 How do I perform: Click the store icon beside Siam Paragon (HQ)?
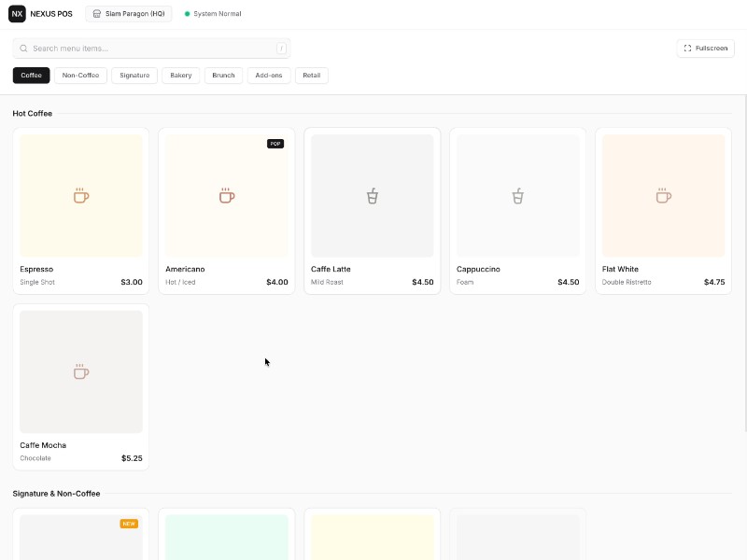pyautogui.click(x=96, y=13)
